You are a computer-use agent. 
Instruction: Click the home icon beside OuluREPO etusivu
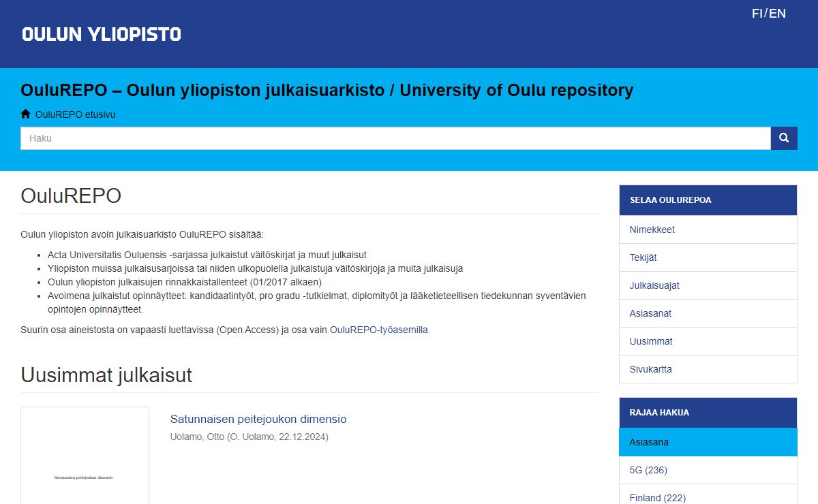26,114
